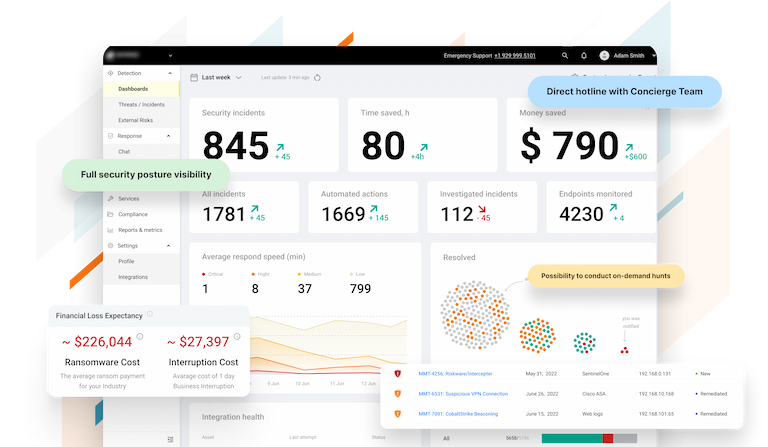Click the Adam Smith user name
The image size is (768, 447).
click(629, 56)
